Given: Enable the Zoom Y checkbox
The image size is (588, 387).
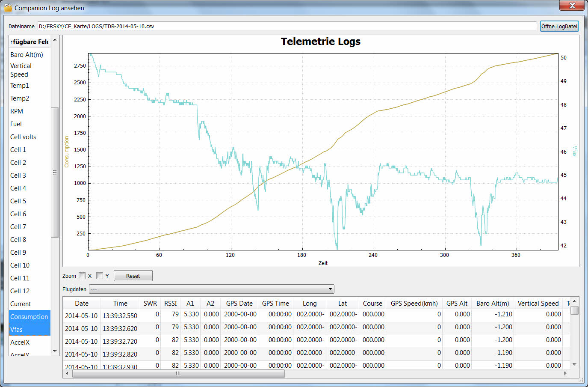Looking at the screenshot, I should tap(100, 276).
